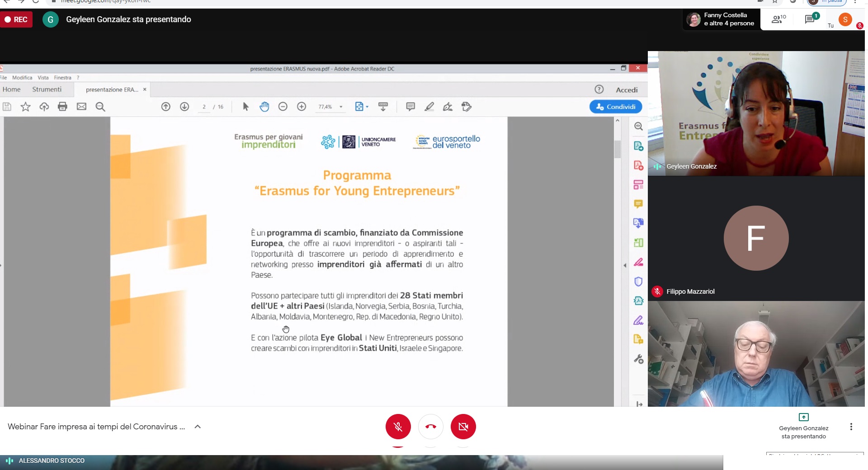
Task: Zoom out with the minus icon
Action: point(283,107)
